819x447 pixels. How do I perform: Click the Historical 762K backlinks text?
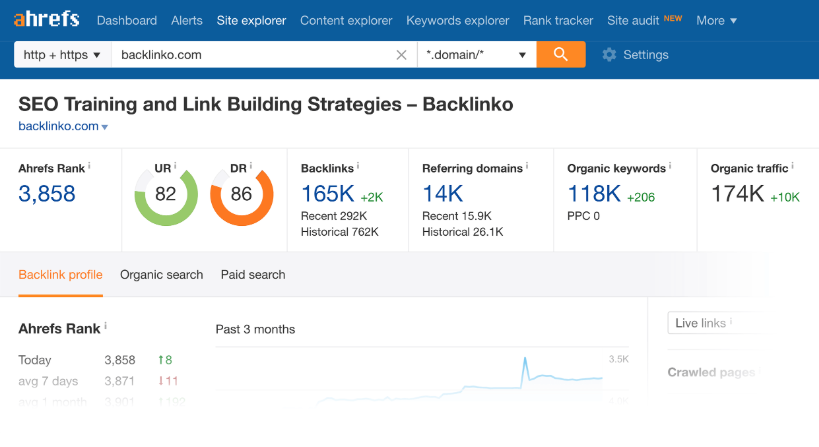pos(340,232)
